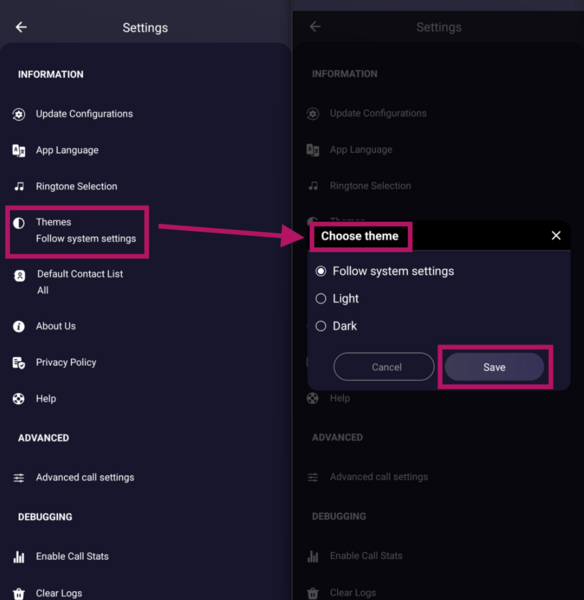Select Follow system settings radio button
The height and width of the screenshot is (600, 584).
pyautogui.click(x=321, y=271)
